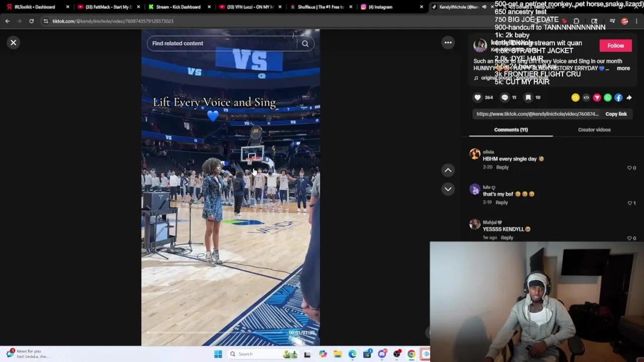Select the video URL text field
The height and width of the screenshot is (362, 644).
click(537, 114)
